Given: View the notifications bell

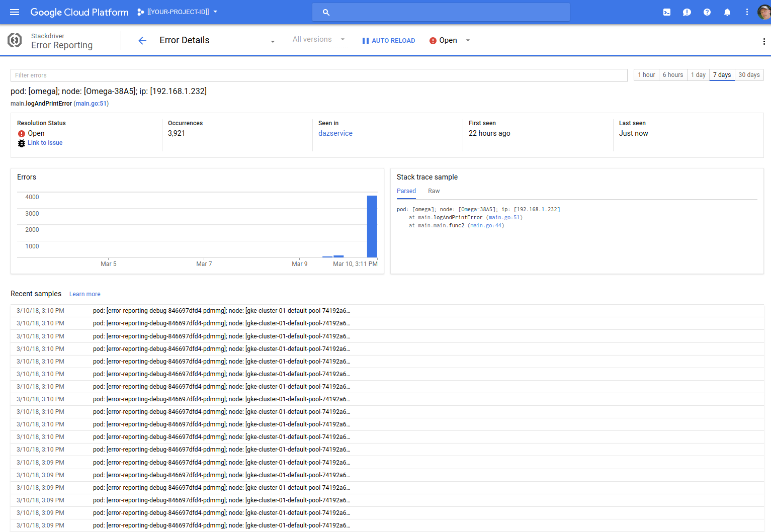Looking at the screenshot, I should pos(727,12).
